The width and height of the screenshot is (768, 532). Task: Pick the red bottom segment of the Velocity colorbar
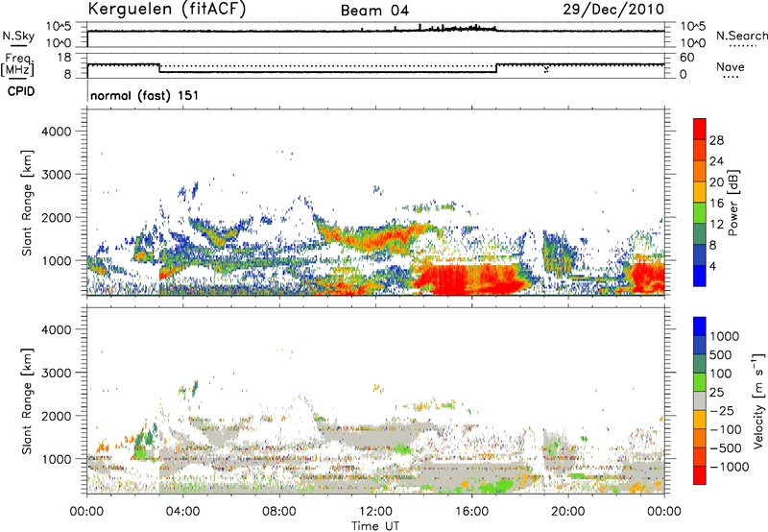[x=700, y=475]
